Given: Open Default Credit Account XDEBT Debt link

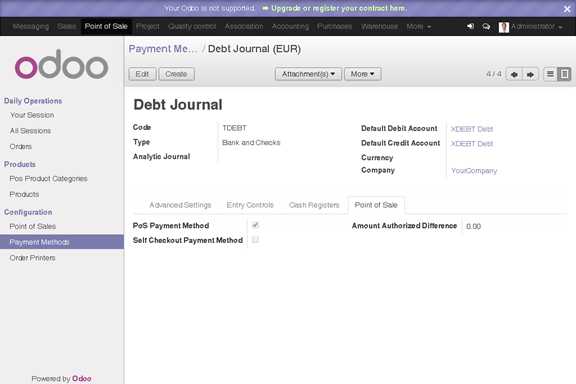Looking at the screenshot, I should 472,144.
